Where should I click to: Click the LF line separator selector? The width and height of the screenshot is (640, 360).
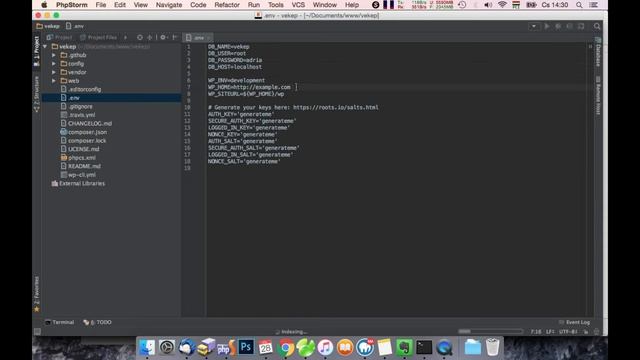pyautogui.click(x=550, y=332)
